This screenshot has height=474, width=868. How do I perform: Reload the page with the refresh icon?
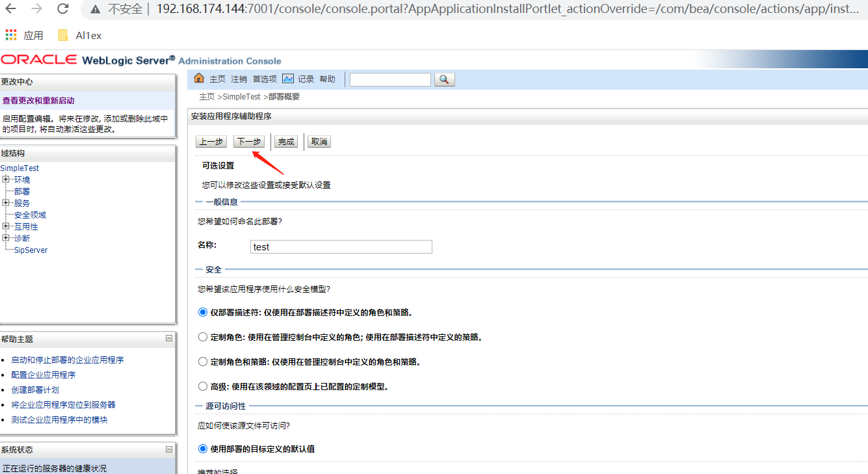(x=63, y=9)
